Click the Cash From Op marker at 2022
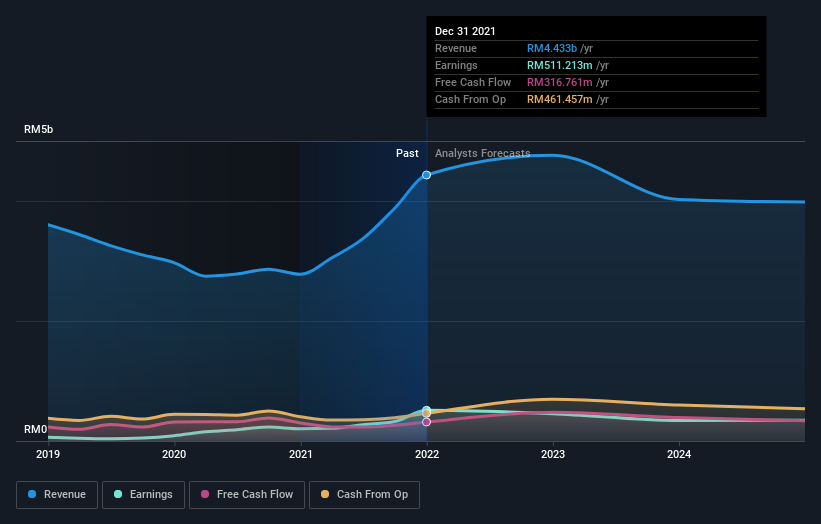Image resolution: width=821 pixels, height=524 pixels. tap(427, 414)
